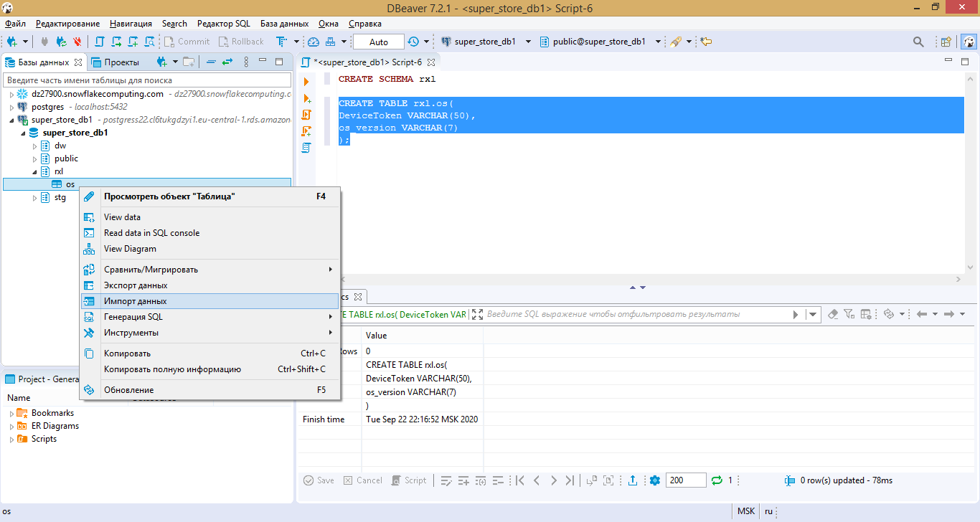Open the public@super_store_db1 schema selector
The height and width of the screenshot is (522, 980).
pyautogui.click(x=600, y=42)
